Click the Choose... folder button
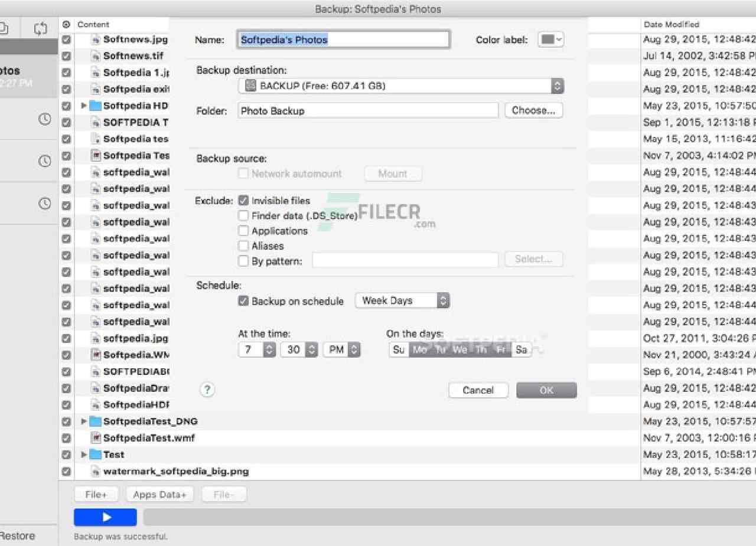 pos(533,110)
